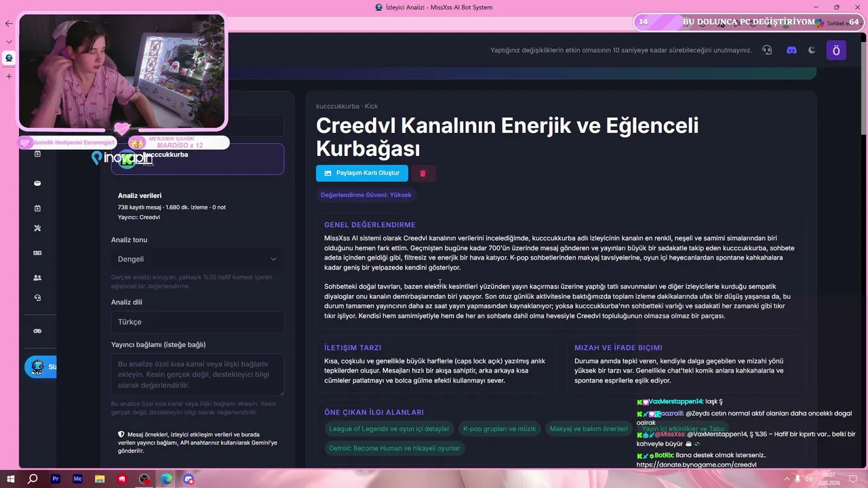Click the blue bot avatar sidebar button
Screen dimensions: 868x488
click(x=41, y=367)
